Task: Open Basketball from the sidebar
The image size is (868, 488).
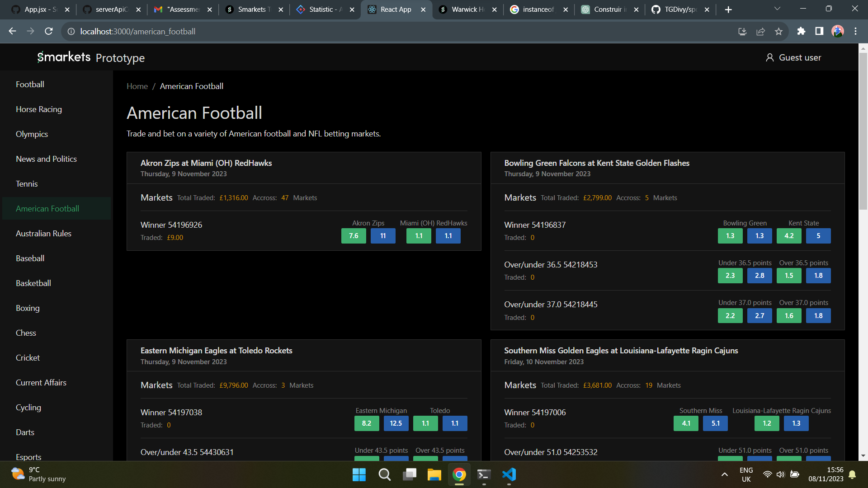Action: point(33,283)
